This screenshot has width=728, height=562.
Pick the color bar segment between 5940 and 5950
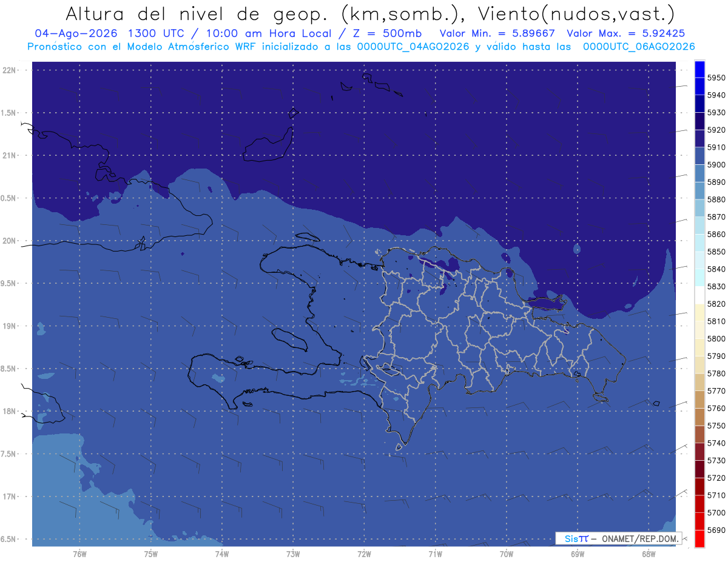click(x=699, y=86)
